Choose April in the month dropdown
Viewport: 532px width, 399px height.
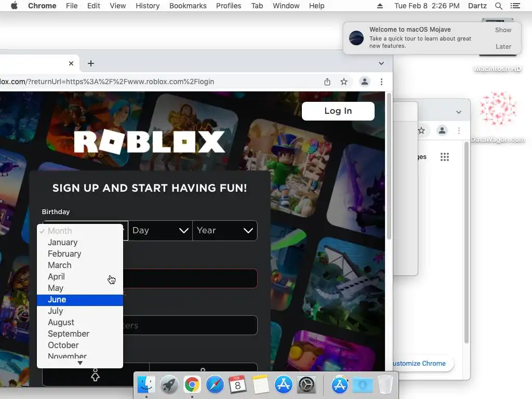[80, 277]
